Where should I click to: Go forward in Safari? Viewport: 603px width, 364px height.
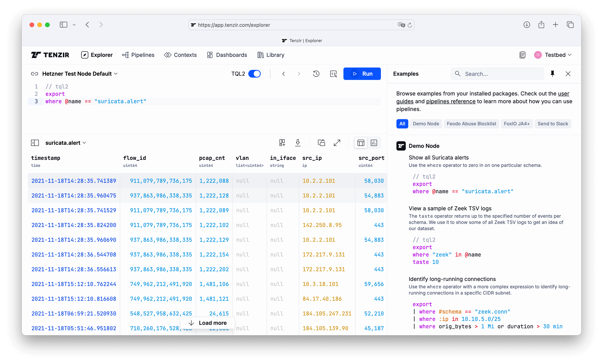101,25
